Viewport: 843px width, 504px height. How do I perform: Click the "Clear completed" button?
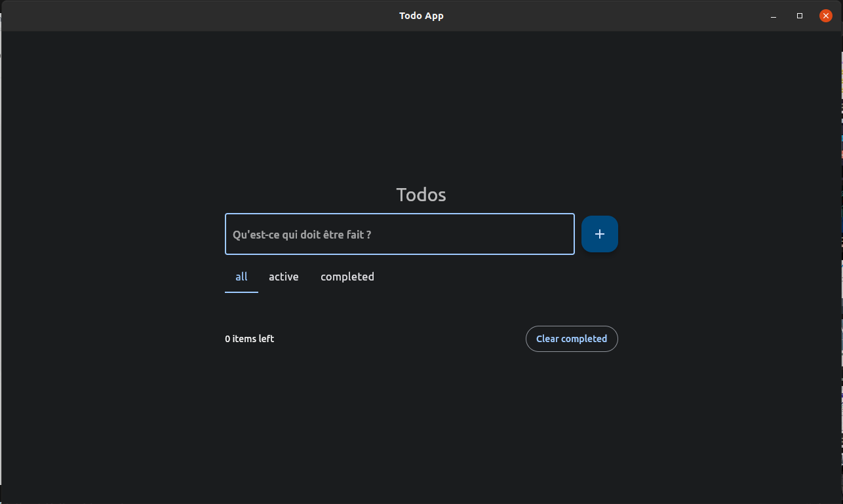click(x=572, y=339)
